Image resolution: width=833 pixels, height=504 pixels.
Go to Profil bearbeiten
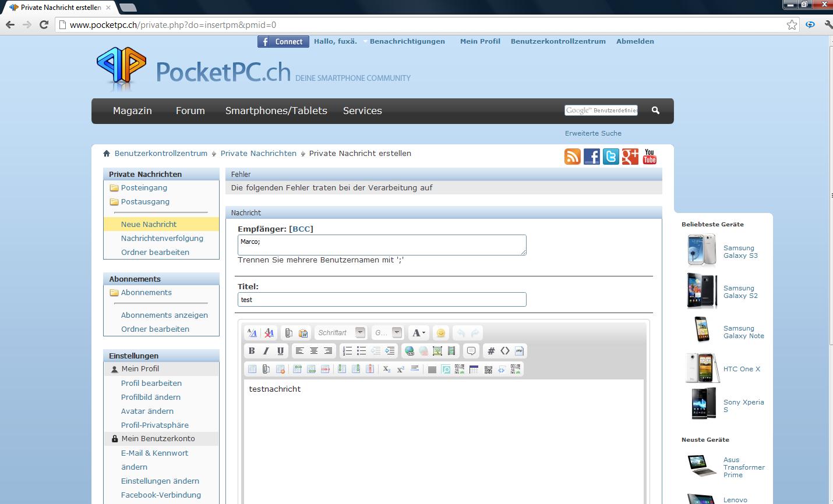tap(151, 383)
